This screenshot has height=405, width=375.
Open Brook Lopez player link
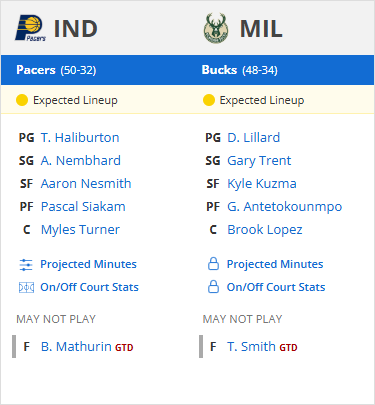pyautogui.click(x=265, y=230)
